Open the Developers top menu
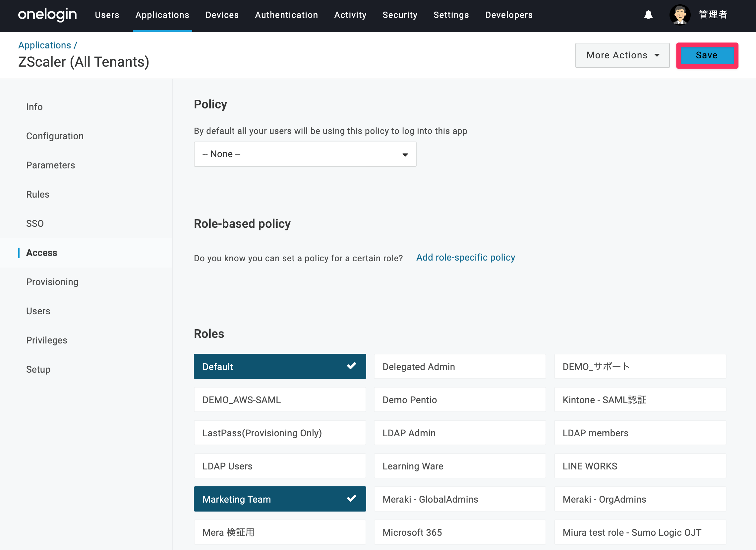 coord(509,15)
